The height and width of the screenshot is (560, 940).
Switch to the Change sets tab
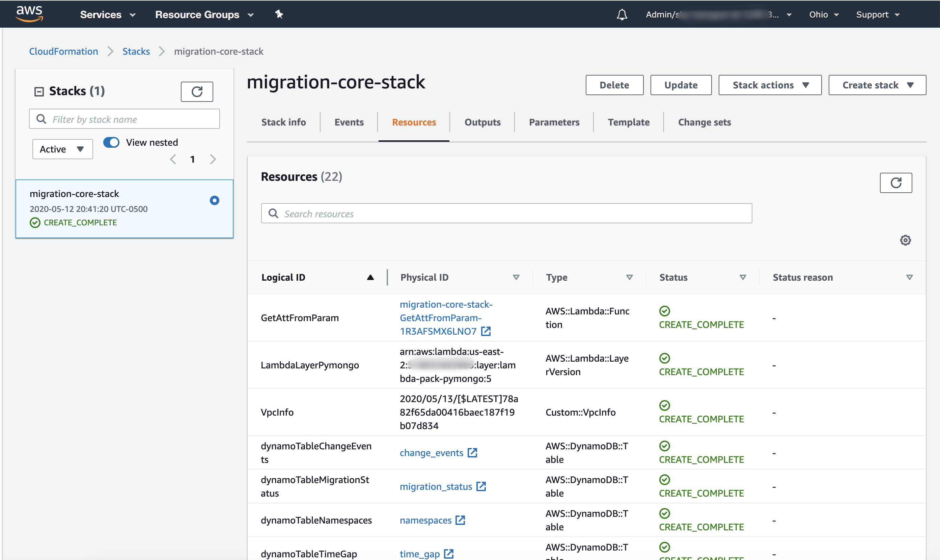[x=704, y=122]
